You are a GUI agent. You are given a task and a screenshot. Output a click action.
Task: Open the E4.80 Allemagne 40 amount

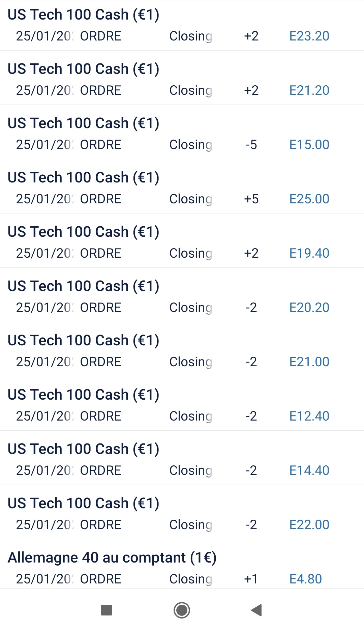click(x=305, y=579)
